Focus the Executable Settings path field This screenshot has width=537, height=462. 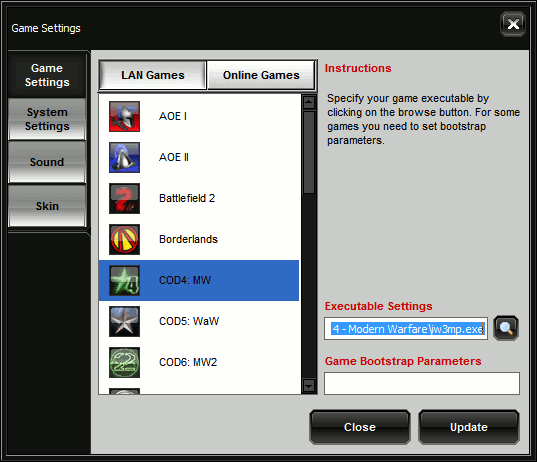(x=406, y=328)
